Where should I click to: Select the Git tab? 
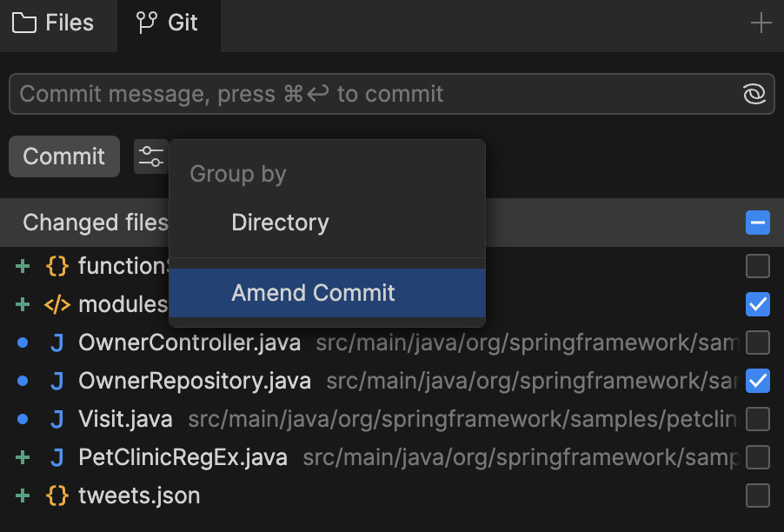169,23
